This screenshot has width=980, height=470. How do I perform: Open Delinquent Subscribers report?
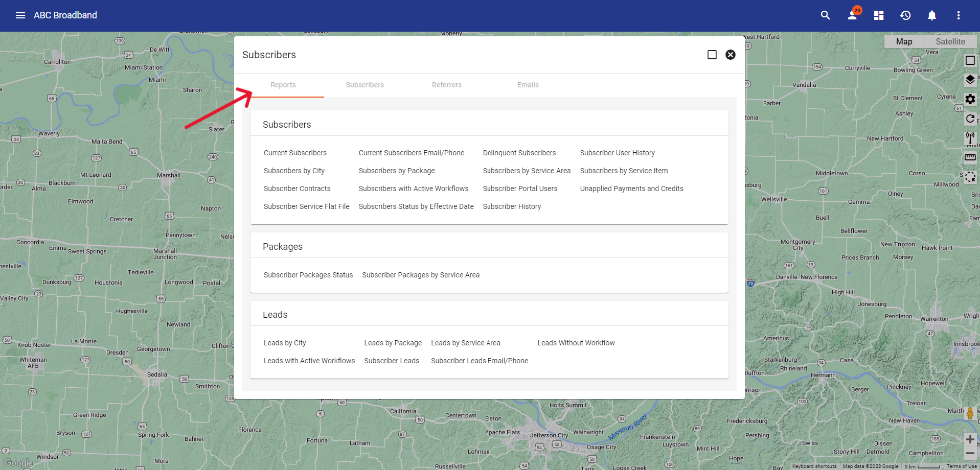coord(519,153)
